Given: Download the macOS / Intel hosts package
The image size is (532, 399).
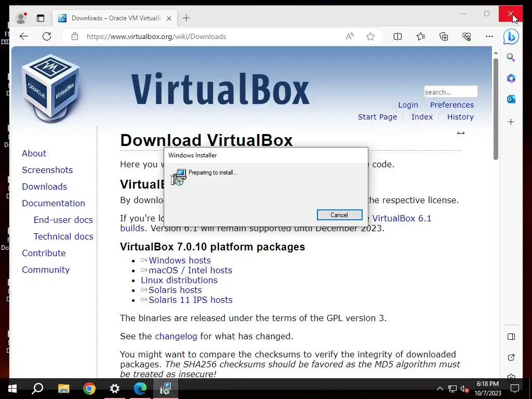Looking at the screenshot, I should (x=190, y=270).
